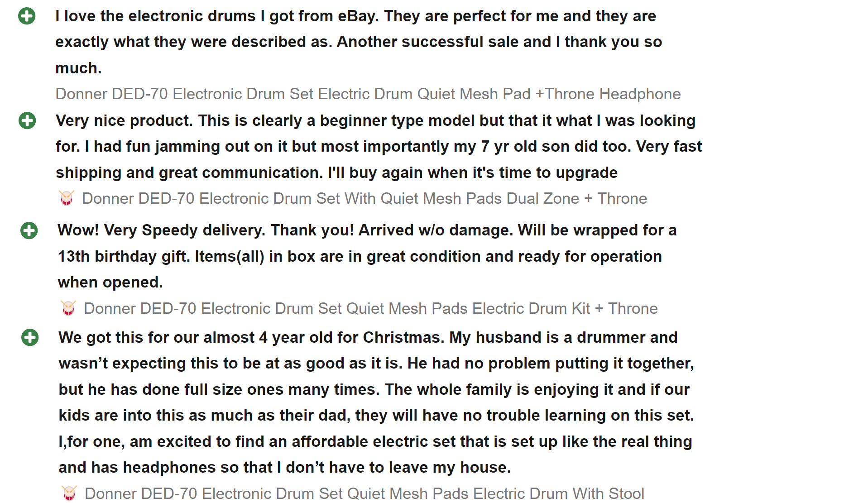Click the positive feedback icon next to "Very nice product"
The width and height of the screenshot is (868, 503).
coord(27,120)
